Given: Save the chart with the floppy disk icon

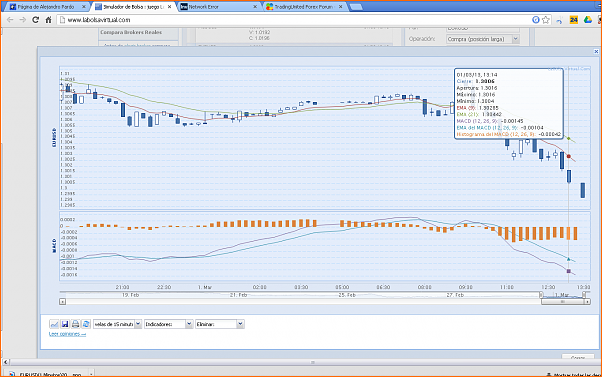Looking at the screenshot, I should click(65, 324).
